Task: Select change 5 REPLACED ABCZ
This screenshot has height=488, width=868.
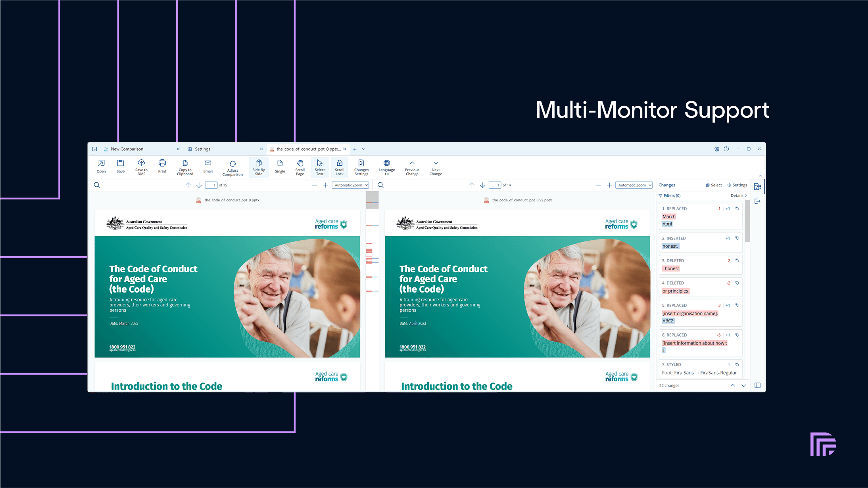Action: tap(701, 313)
